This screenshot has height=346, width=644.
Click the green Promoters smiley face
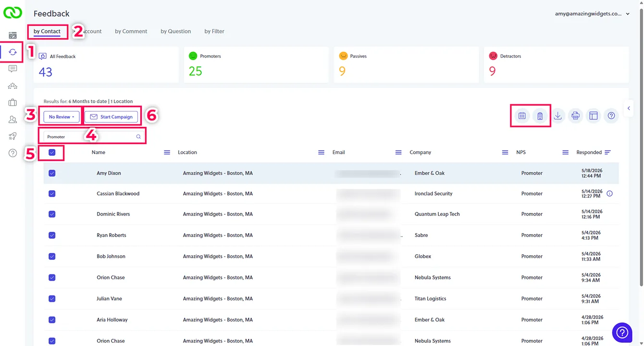pos(193,56)
